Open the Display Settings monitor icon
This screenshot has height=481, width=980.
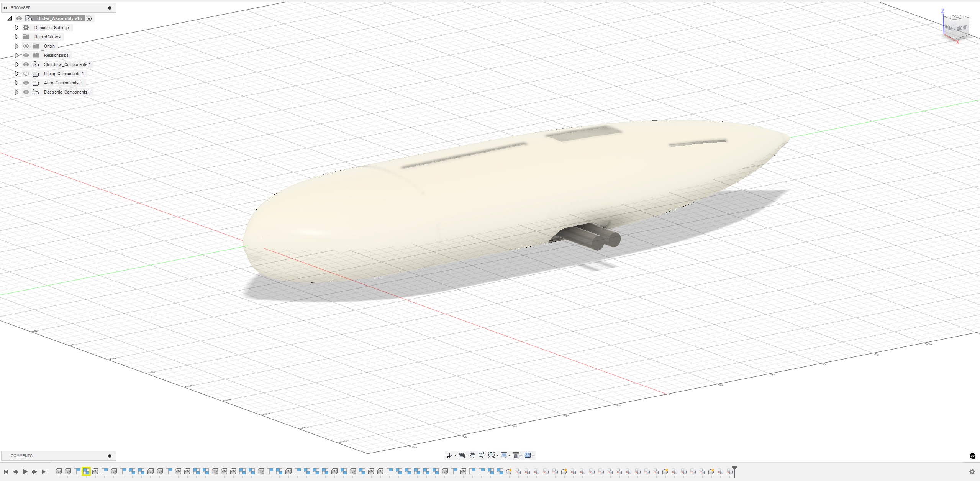click(504, 455)
